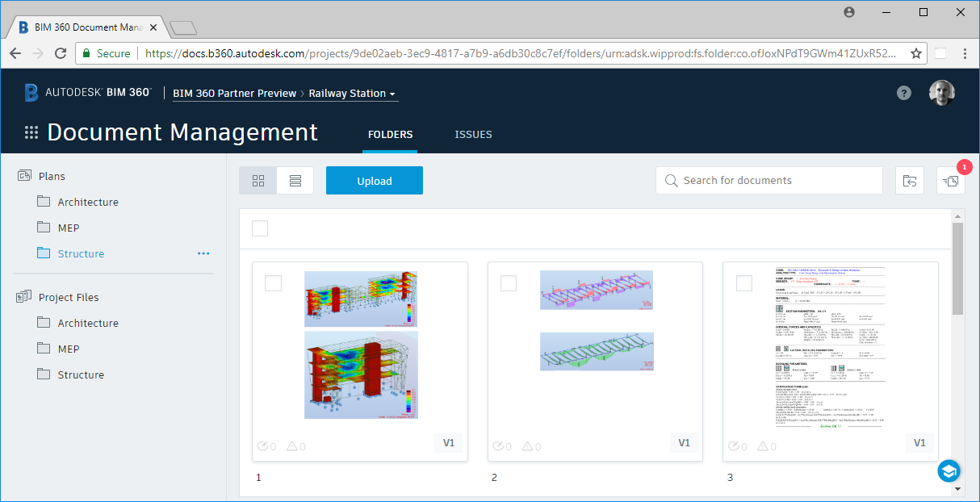Switch to the ISSUES tab
The image size is (980, 502).
pyautogui.click(x=473, y=135)
